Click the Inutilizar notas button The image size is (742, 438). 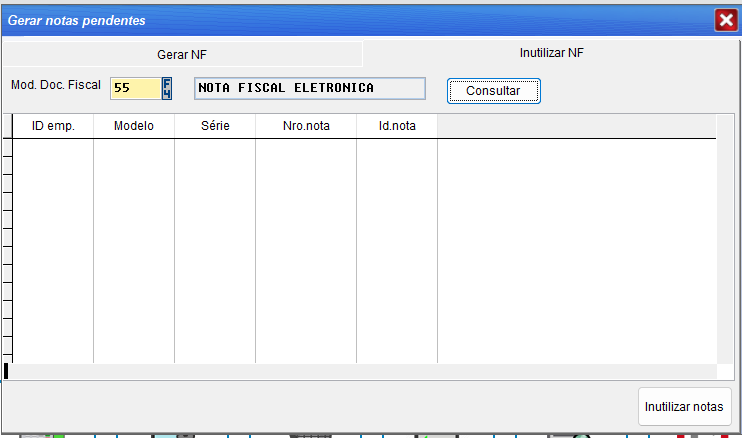coord(684,407)
